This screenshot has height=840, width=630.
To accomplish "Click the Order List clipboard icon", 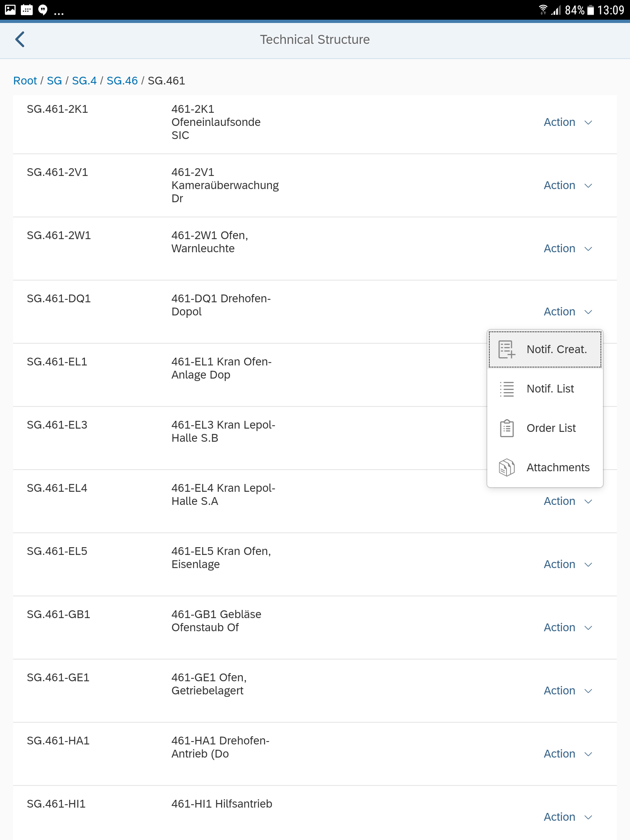I will tap(507, 428).
